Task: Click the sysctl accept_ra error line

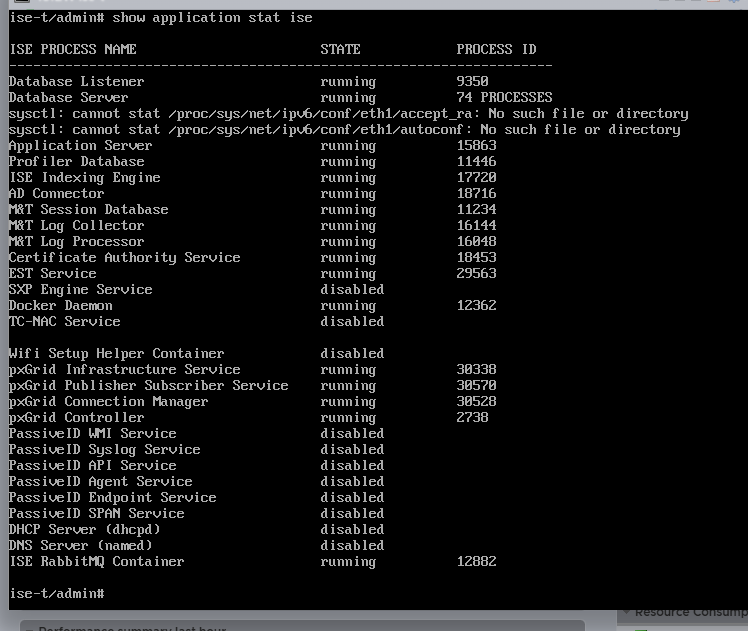Action: coord(349,114)
